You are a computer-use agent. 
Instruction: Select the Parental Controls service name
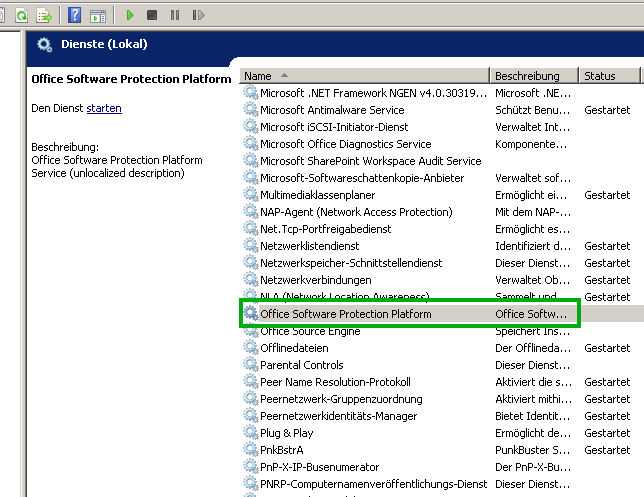(302, 365)
